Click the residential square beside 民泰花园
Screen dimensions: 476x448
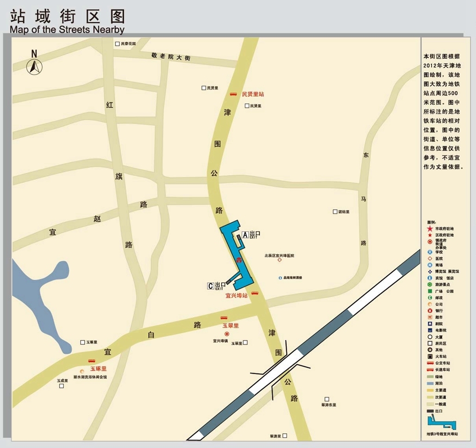[117, 44]
